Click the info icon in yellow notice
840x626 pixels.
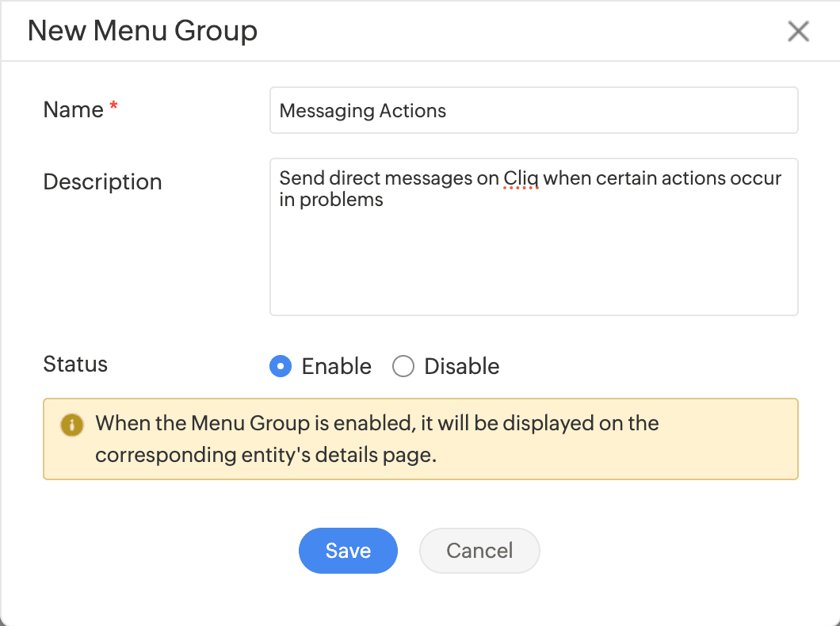[72, 425]
